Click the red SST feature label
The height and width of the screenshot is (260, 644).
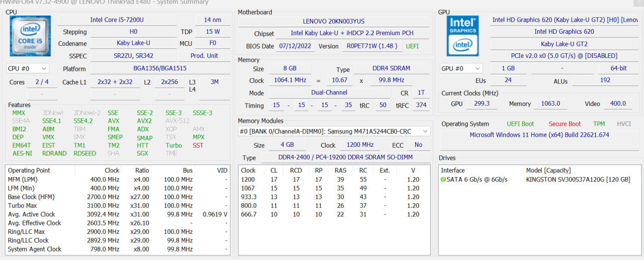click(x=198, y=145)
